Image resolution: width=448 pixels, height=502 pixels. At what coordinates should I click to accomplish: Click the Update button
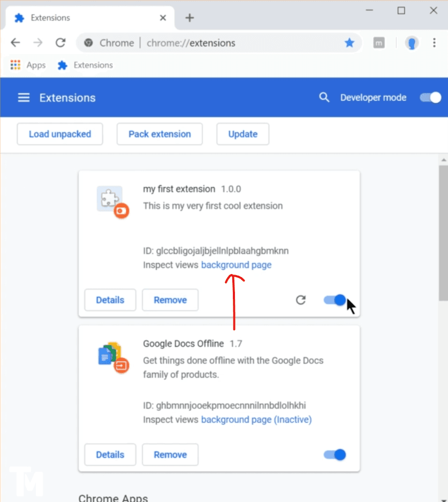(242, 134)
